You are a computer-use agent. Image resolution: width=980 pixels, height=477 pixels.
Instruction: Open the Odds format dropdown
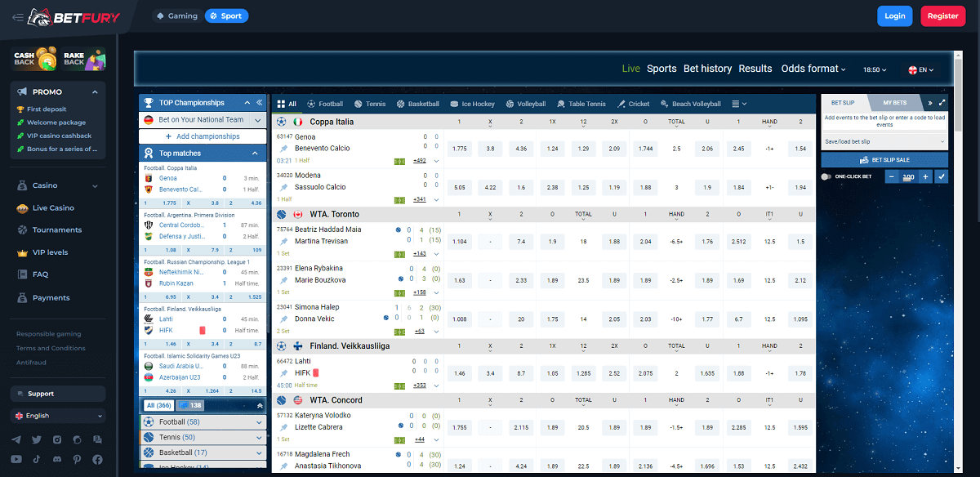click(x=813, y=69)
